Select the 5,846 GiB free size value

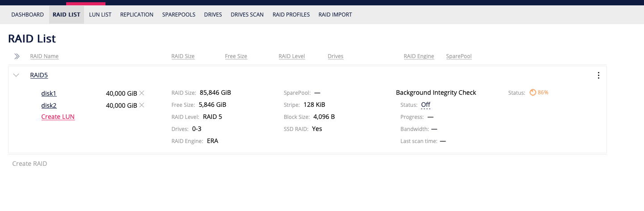[x=212, y=105]
